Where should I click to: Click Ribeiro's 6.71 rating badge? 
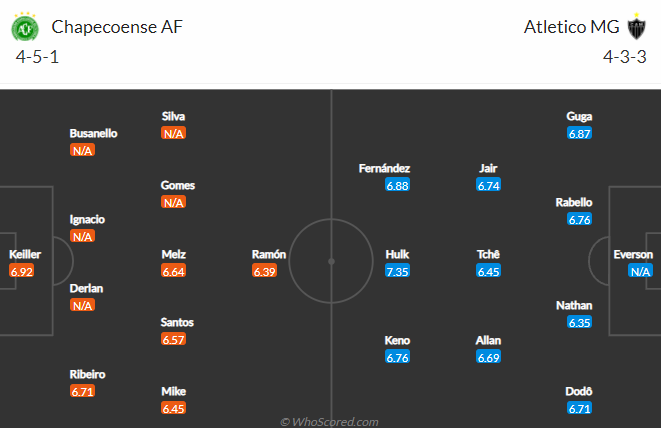(82, 391)
